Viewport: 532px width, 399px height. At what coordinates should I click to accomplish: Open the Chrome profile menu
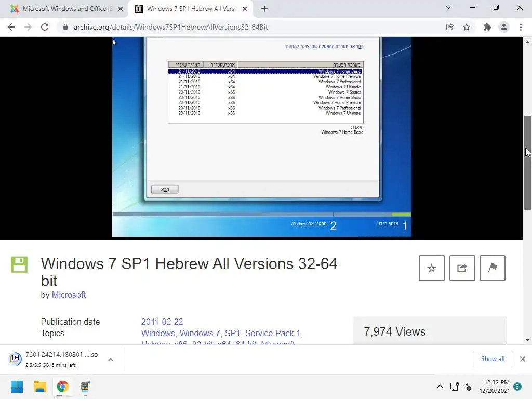[x=504, y=27]
